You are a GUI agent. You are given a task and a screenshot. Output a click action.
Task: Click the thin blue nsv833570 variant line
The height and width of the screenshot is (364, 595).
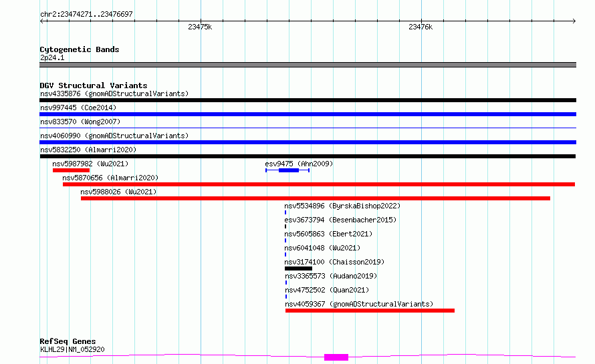click(308, 128)
